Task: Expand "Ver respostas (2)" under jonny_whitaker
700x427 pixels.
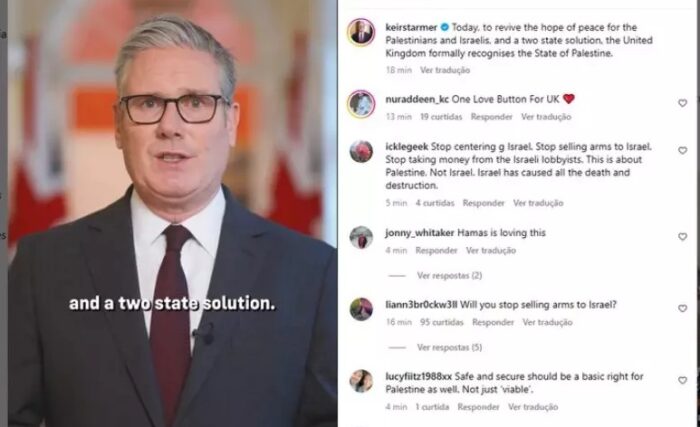Action: [449, 276]
